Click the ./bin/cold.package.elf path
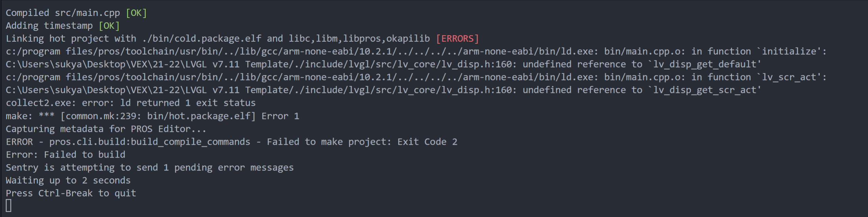The width and height of the screenshot is (868, 217). point(201,39)
